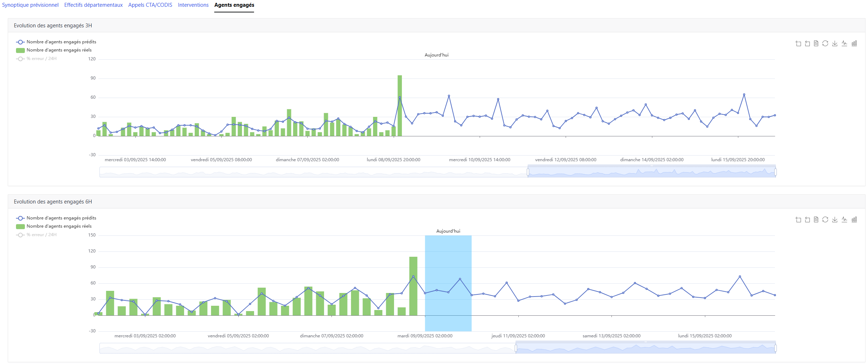Click the tall green peak bar in 6H chart
Image resolution: width=868 pixels, height=364 pixels.
click(x=413, y=286)
